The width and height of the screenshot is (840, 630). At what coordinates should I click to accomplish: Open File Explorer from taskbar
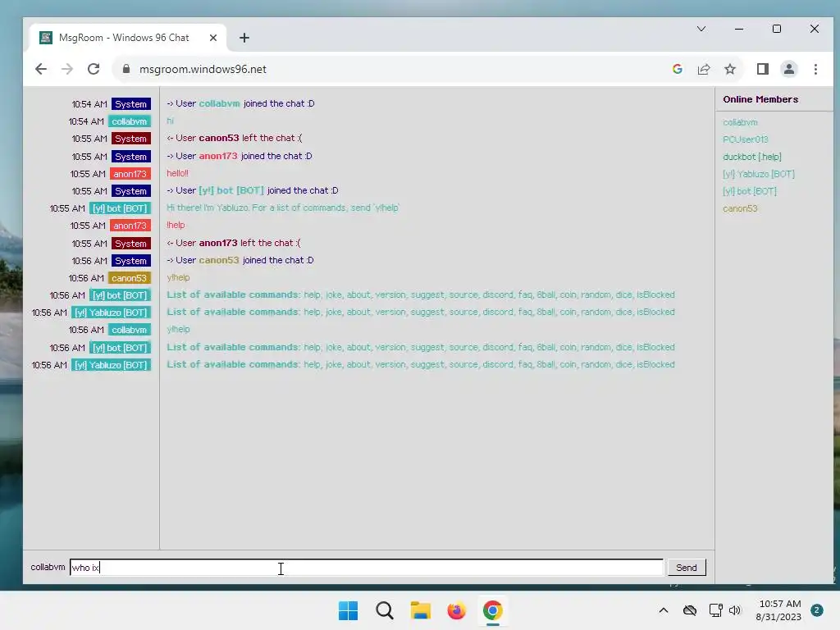[x=421, y=610]
